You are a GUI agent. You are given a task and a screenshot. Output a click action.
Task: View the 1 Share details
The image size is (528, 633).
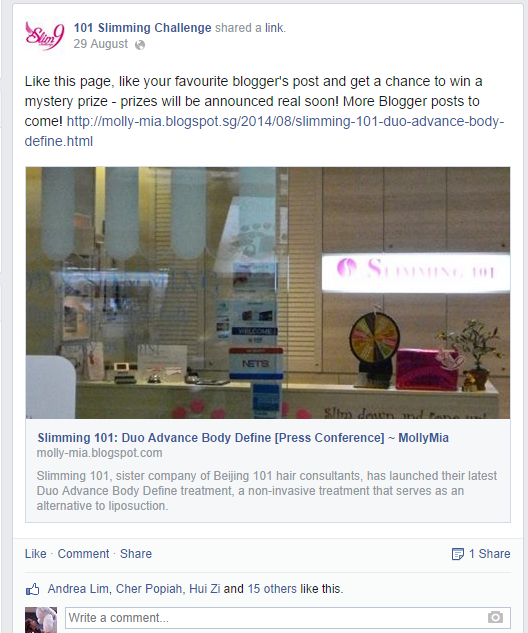click(x=489, y=554)
